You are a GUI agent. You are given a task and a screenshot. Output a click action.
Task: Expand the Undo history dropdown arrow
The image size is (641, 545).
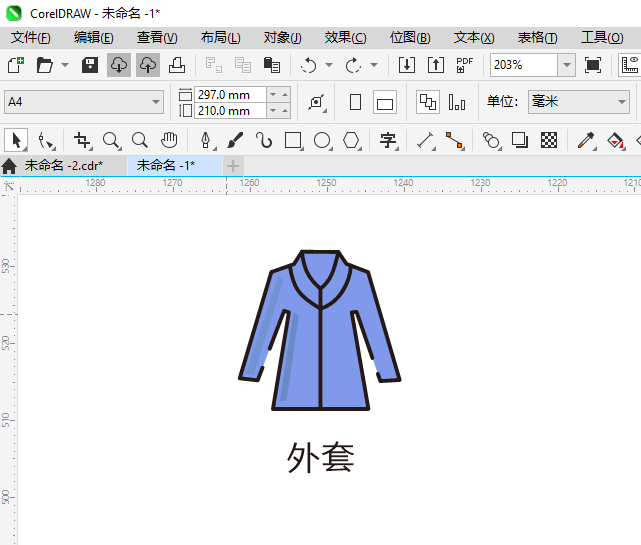pos(329,65)
